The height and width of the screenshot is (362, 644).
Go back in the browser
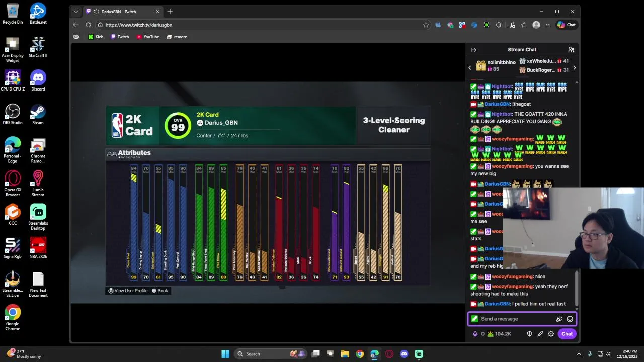pyautogui.click(x=76, y=25)
